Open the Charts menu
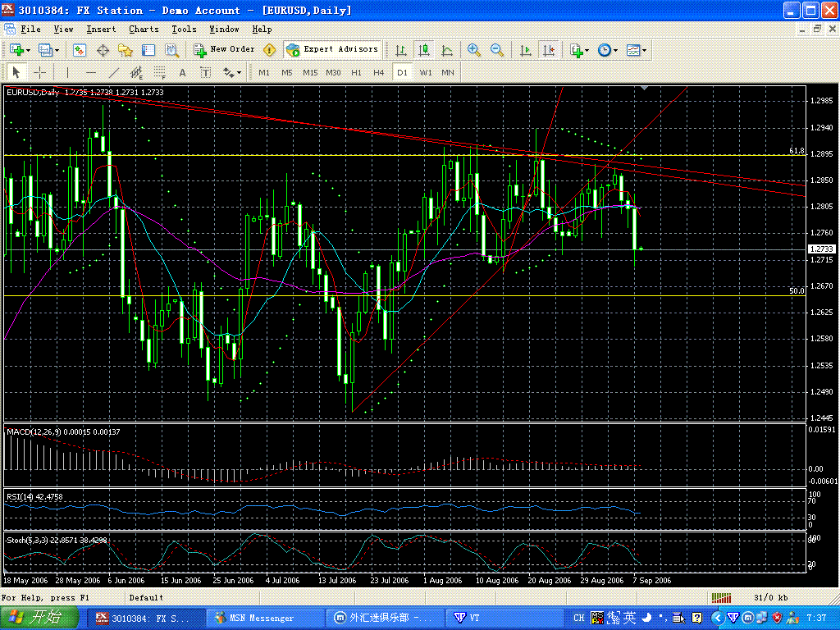 tap(144, 30)
